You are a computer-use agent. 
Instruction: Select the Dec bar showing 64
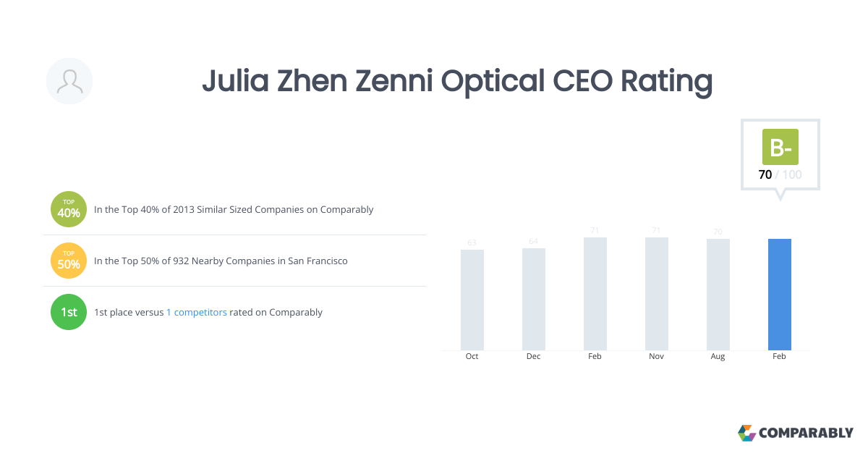[x=534, y=299]
